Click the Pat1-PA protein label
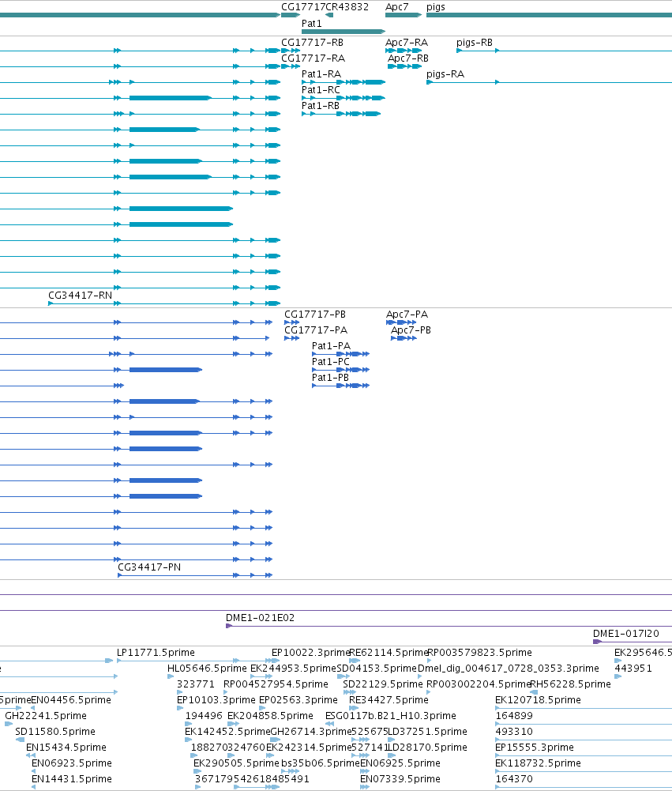672x791 pixels. tap(331, 346)
